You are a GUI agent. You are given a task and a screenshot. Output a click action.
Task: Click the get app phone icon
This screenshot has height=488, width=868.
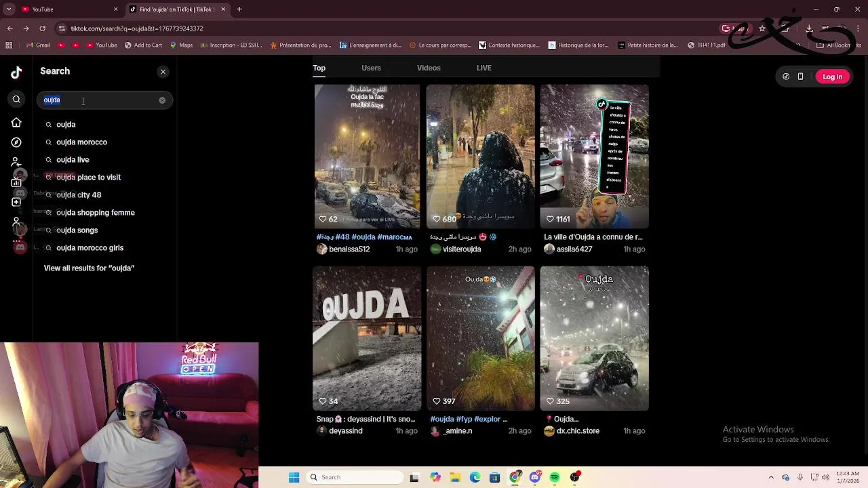[800, 77]
